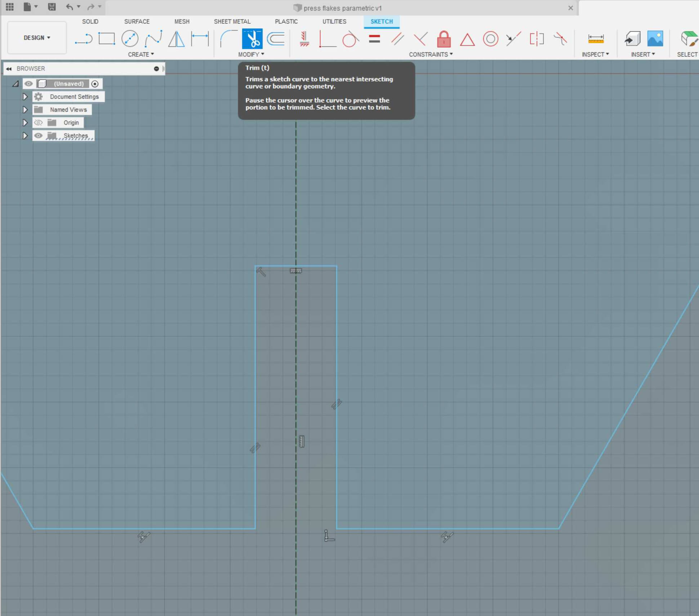Click the Save icon

pos(52,6)
